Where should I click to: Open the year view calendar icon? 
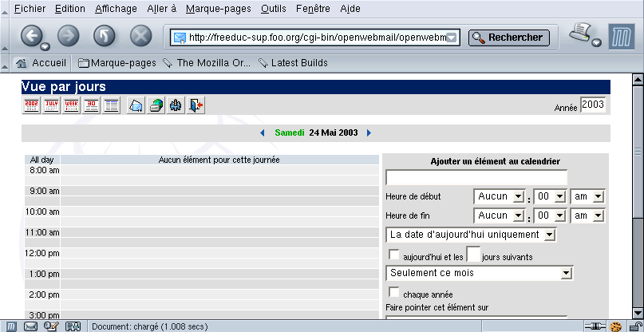[x=32, y=105]
